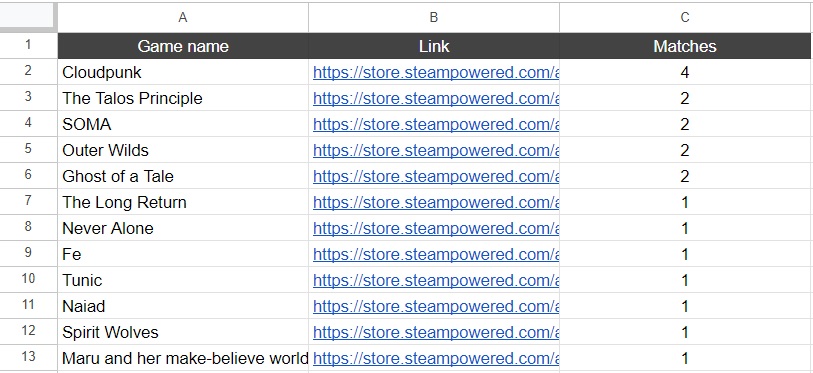Select the Matches header cell
813x373 pixels.
click(684, 46)
